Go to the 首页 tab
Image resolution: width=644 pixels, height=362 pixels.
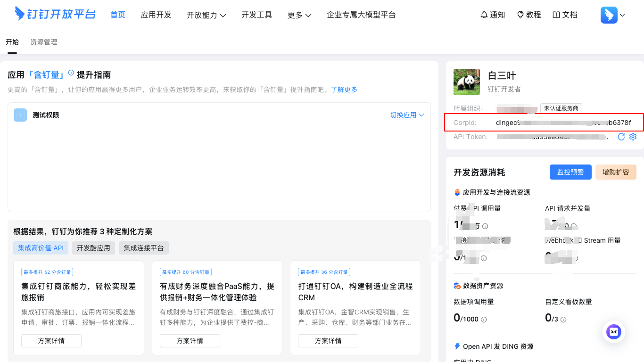tap(118, 15)
